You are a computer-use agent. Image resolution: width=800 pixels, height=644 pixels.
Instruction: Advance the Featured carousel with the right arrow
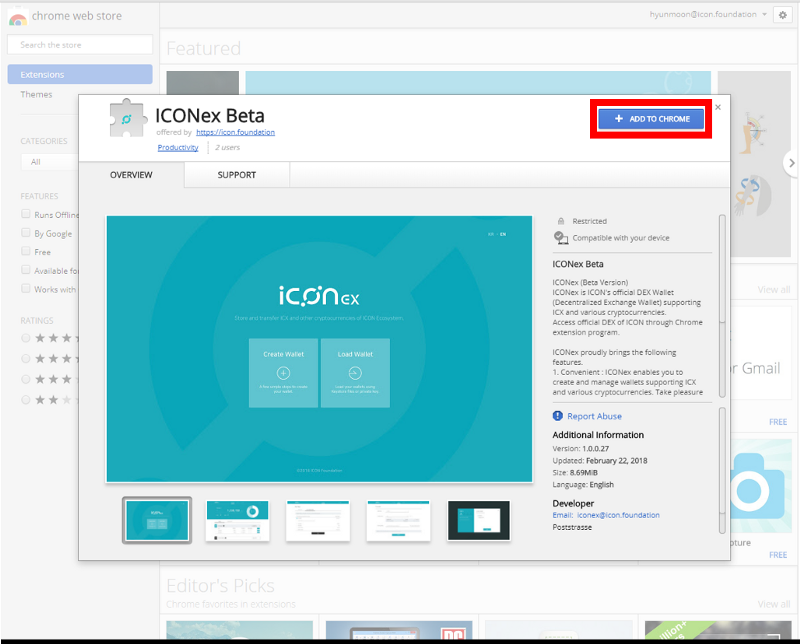pos(791,163)
